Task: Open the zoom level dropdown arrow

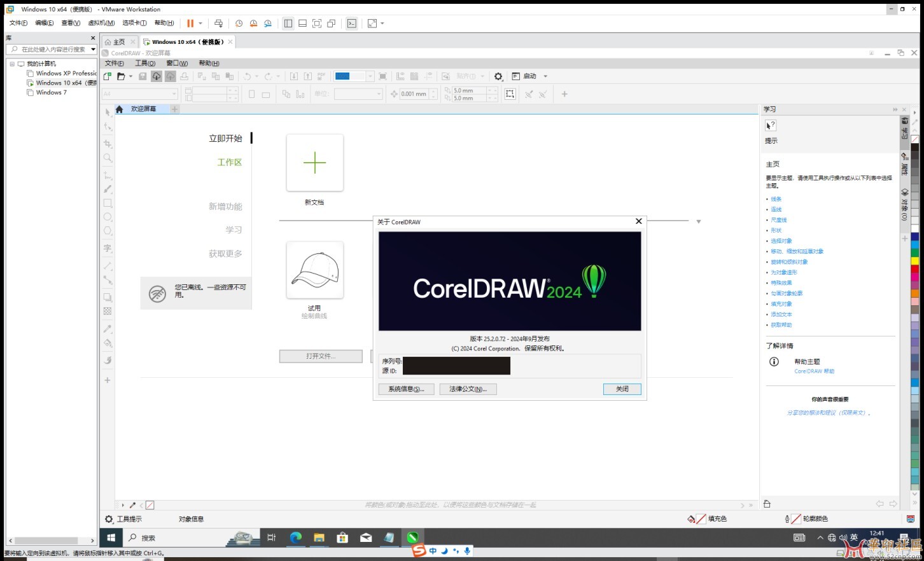Action: (x=370, y=76)
